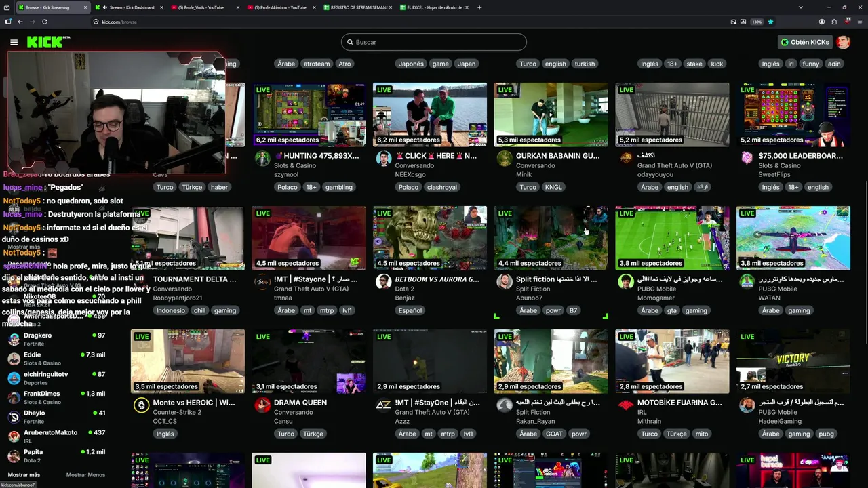Select the clashroyal tag
This screenshot has height=488, width=868.
pos(441,187)
